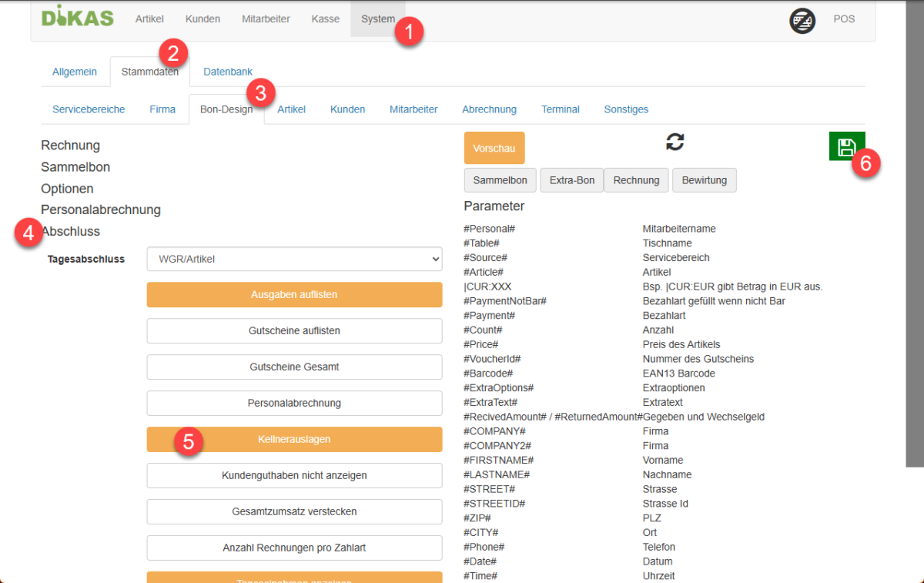Enable Gesamtzumsatz verstecken option

point(294,511)
